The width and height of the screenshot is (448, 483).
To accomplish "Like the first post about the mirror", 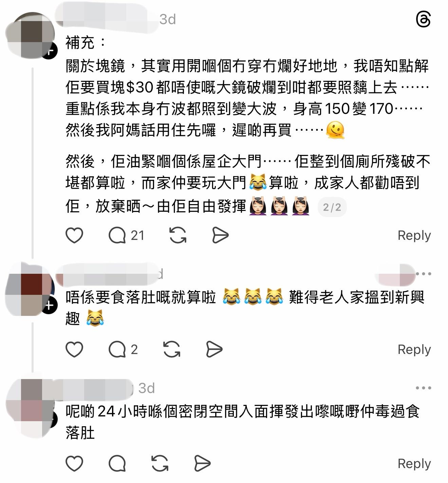I will pyautogui.click(x=74, y=235).
